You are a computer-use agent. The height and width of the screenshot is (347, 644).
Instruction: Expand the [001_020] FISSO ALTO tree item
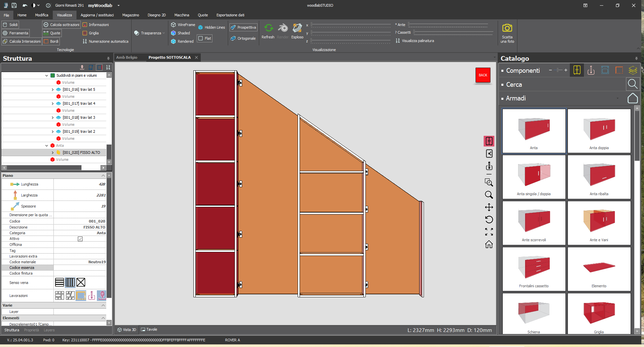pyautogui.click(x=52, y=152)
